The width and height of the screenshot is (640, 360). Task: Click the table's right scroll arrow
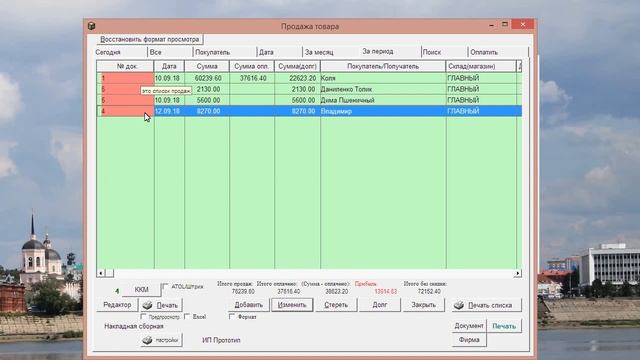[x=518, y=273]
